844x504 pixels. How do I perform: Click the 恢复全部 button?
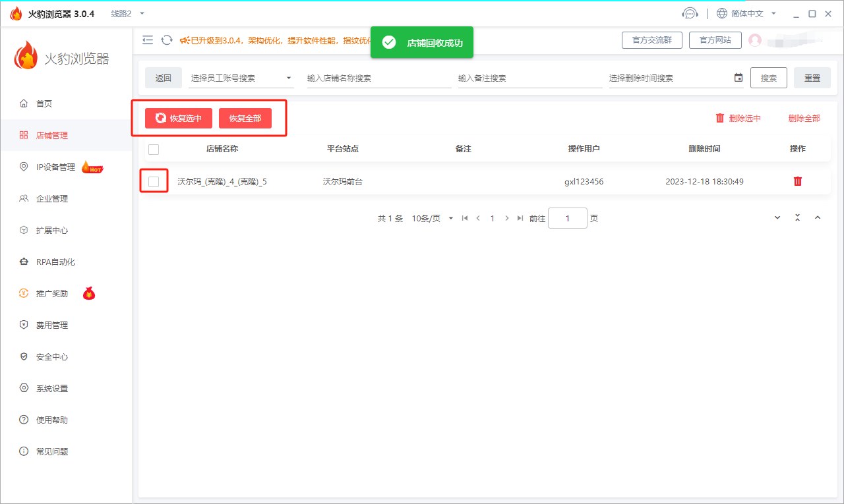pyautogui.click(x=245, y=119)
